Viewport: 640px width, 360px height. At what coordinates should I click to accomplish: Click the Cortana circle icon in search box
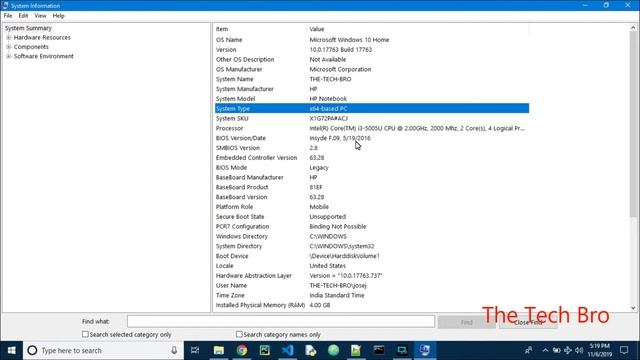tap(32, 350)
